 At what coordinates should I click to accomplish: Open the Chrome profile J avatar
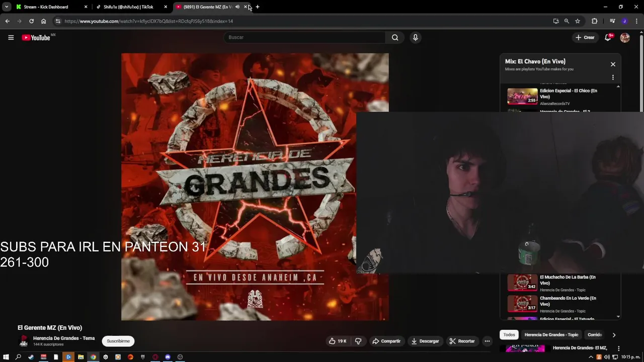624,21
